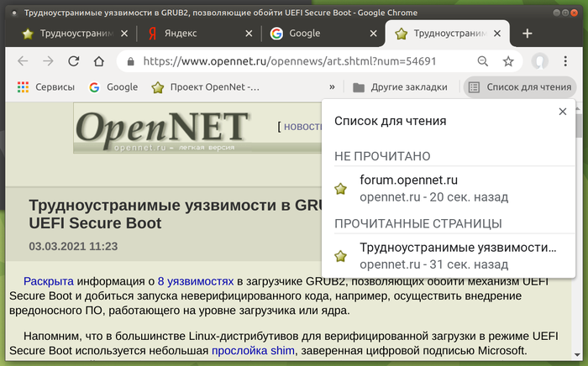Open the Сервисы apps bookmark

45,87
